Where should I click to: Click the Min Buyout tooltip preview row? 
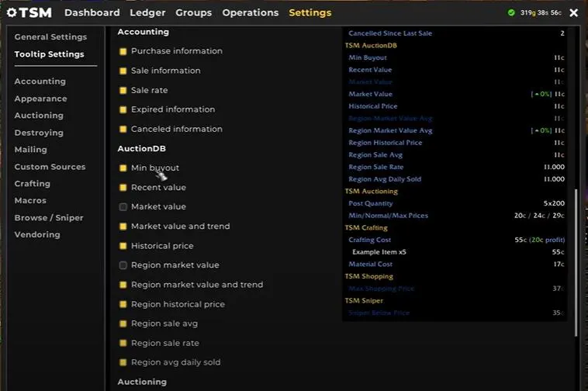[456, 57]
